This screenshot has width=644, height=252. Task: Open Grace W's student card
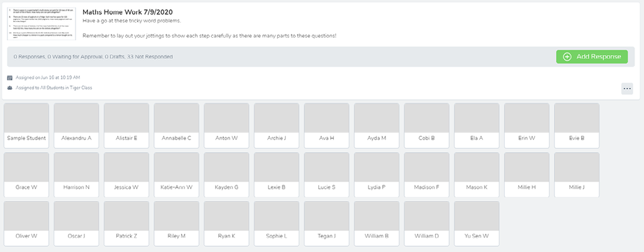point(26,174)
